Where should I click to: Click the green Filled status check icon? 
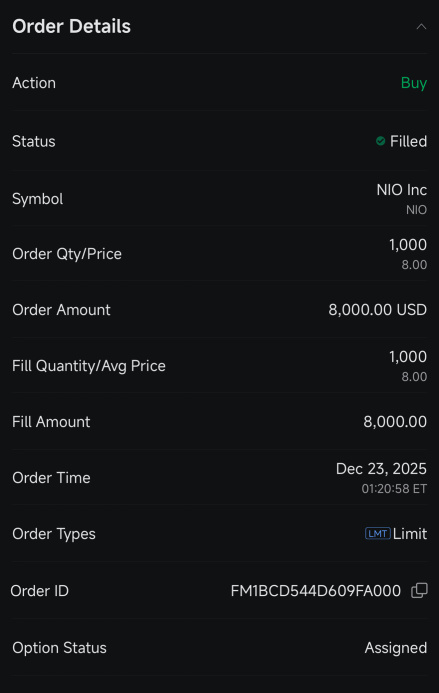[x=380, y=141]
